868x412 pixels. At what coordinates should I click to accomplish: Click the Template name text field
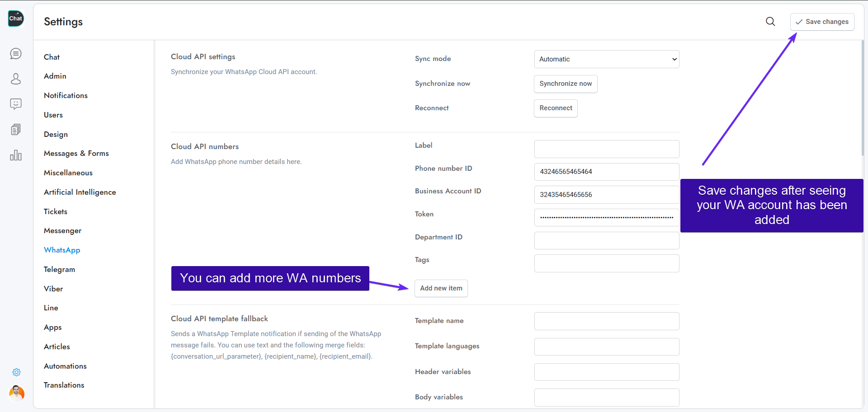click(x=606, y=321)
